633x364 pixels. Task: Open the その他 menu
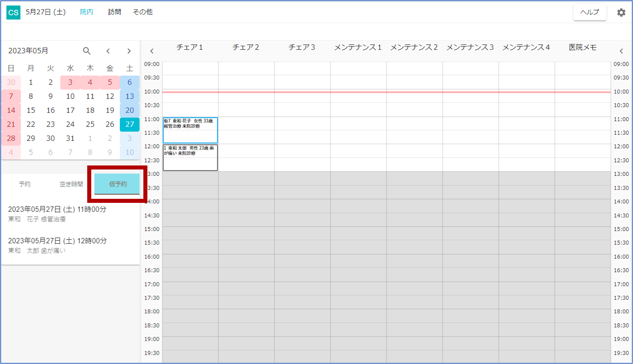coord(142,12)
